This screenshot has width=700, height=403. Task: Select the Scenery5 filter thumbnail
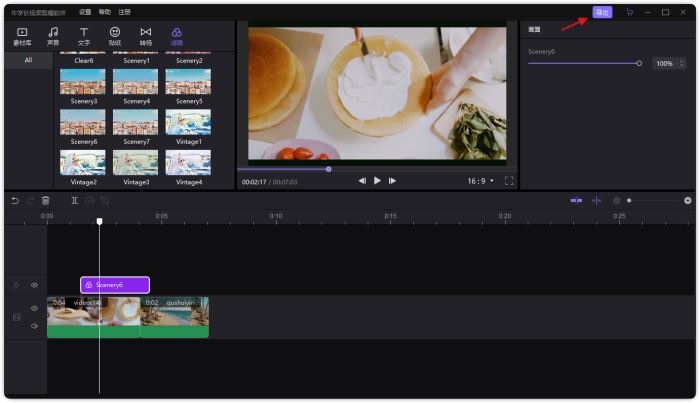click(x=188, y=82)
